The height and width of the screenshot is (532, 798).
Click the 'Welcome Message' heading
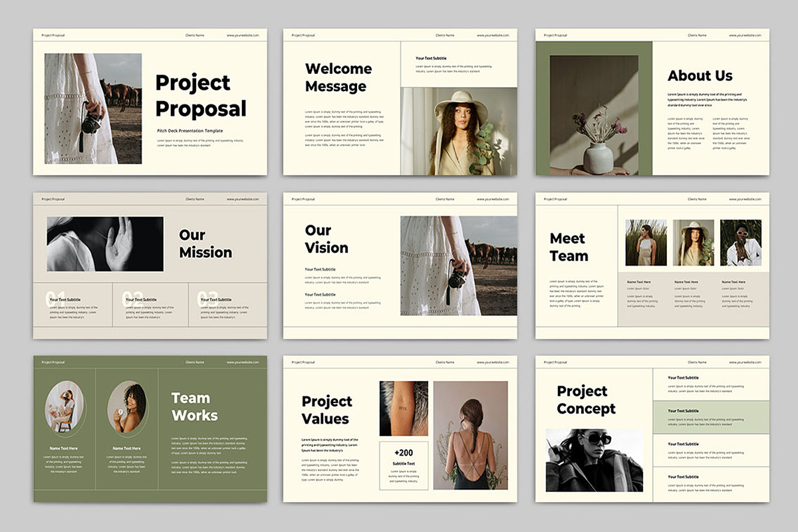pyautogui.click(x=338, y=77)
